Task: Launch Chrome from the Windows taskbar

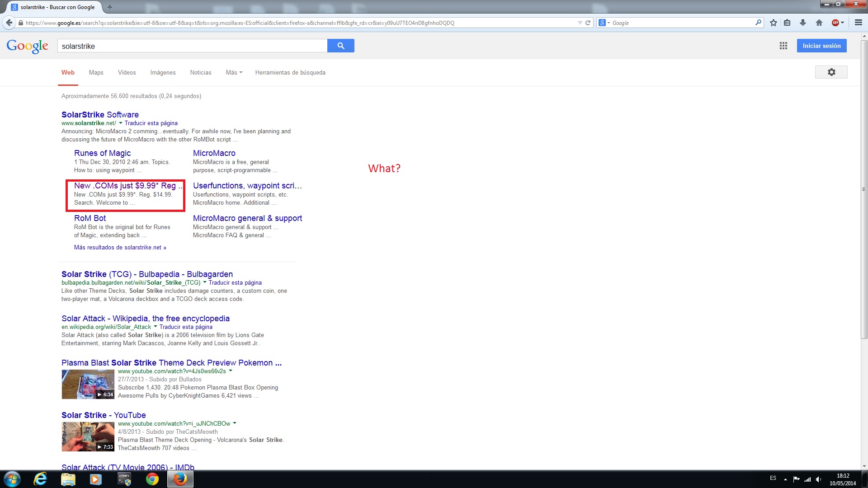Action: point(152,479)
